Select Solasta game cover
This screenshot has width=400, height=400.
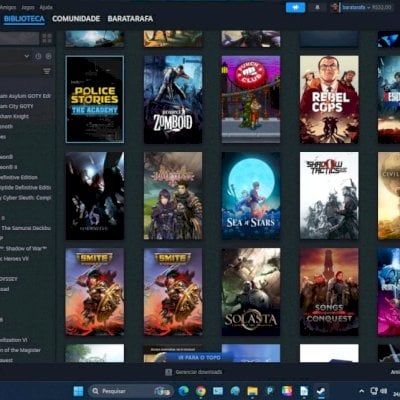(251, 292)
